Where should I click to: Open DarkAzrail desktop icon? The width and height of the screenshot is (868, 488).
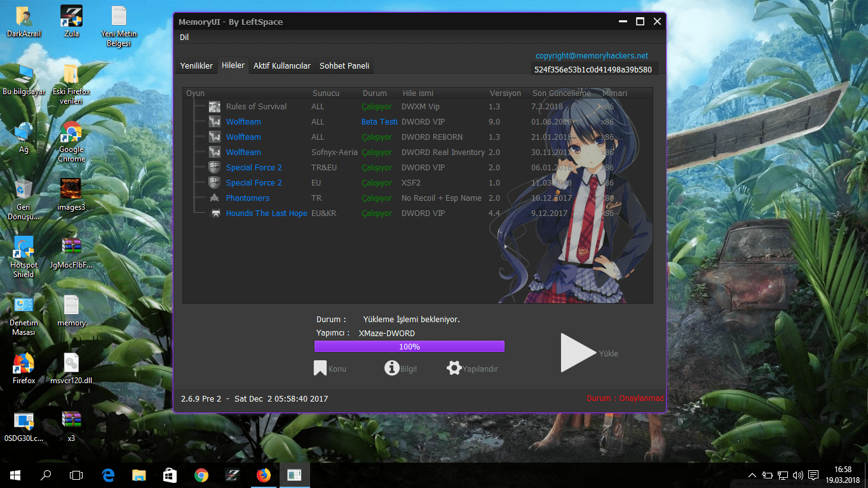pyautogui.click(x=24, y=22)
